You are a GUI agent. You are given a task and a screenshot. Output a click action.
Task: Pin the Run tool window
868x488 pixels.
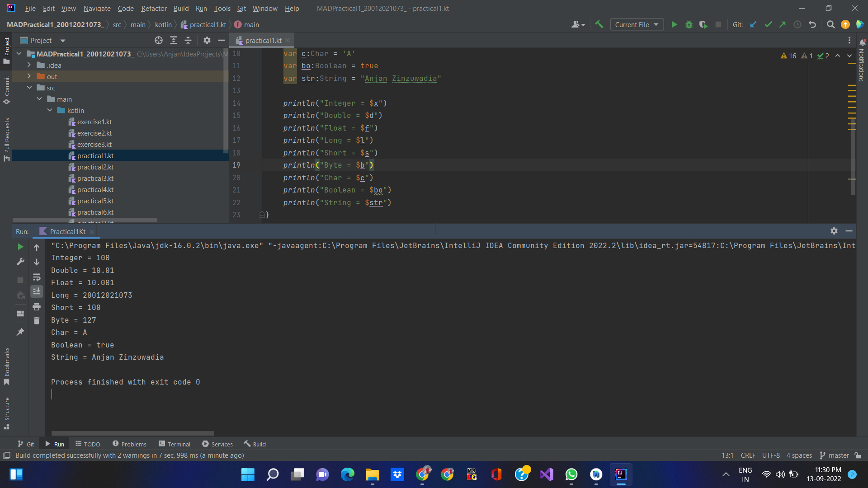pos(20,332)
